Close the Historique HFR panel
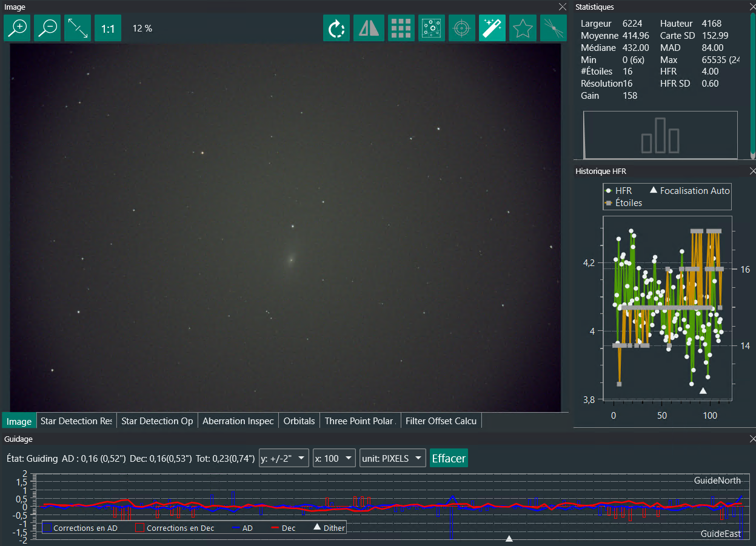 pyautogui.click(x=753, y=171)
